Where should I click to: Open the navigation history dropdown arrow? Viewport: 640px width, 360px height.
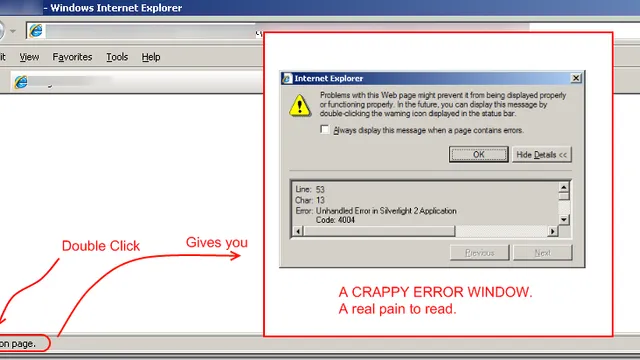[x=13, y=31]
